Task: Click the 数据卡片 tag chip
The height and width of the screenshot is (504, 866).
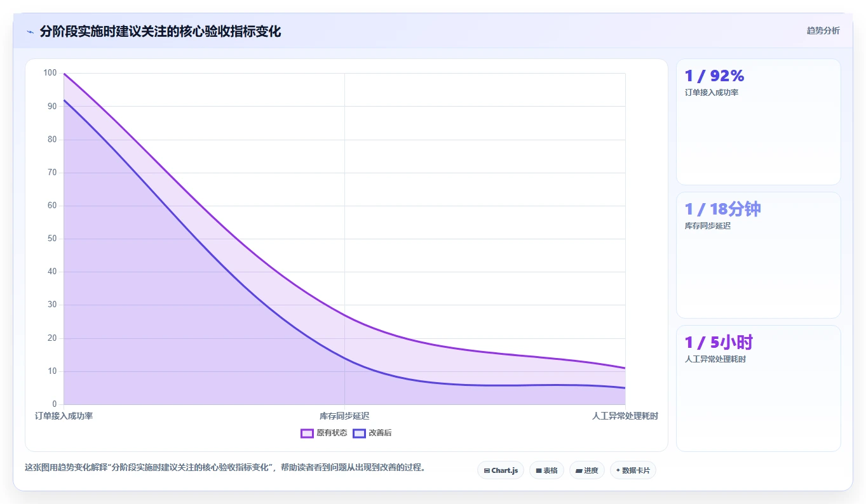Action: [633, 470]
